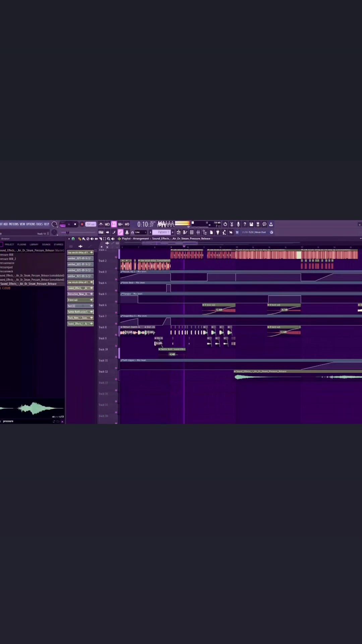
Task: Switch to browser PROJECT tab
Action: click(x=9, y=245)
